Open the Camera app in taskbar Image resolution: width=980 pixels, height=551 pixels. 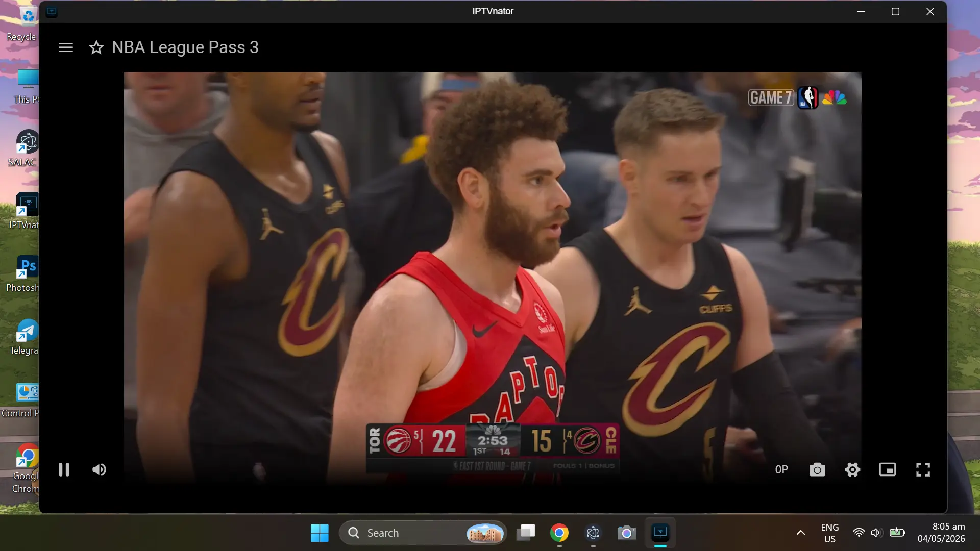coord(626,533)
